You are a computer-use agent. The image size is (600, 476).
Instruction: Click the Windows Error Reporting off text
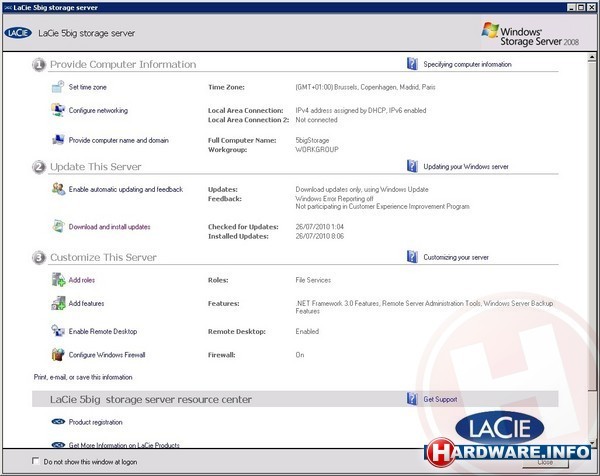pyautogui.click(x=334, y=199)
